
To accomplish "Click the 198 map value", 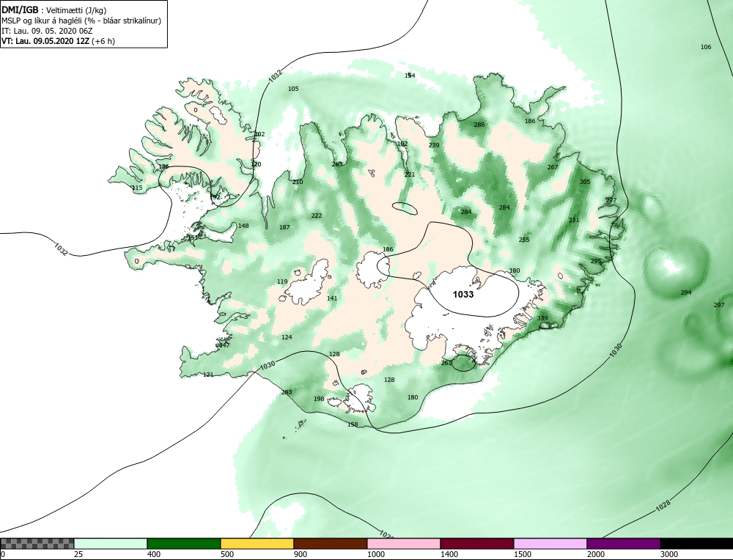I will [x=319, y=399].
